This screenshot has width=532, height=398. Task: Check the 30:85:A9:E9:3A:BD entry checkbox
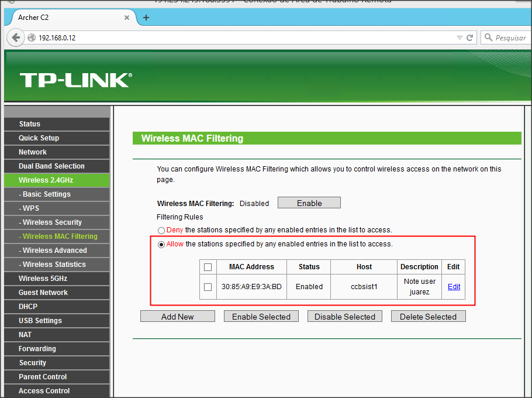click(x=208, y=287)
